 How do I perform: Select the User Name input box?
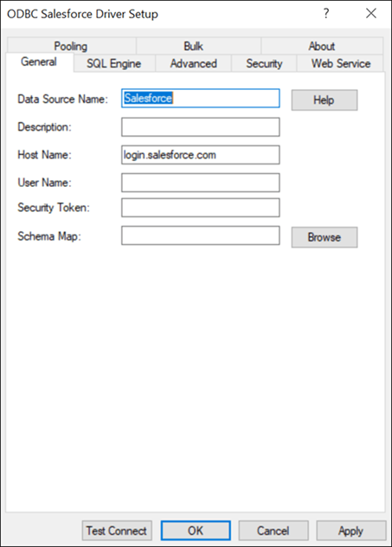coord(201,183)
